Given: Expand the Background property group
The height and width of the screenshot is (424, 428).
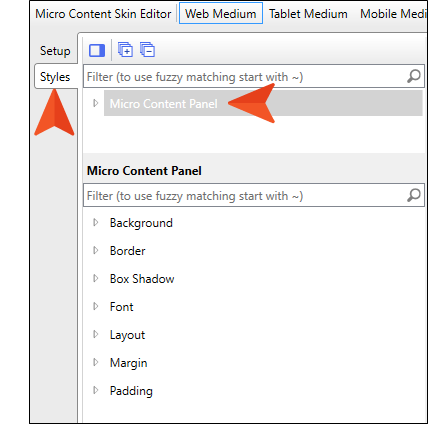Looking at the screenshot, I should coord(96,223).
